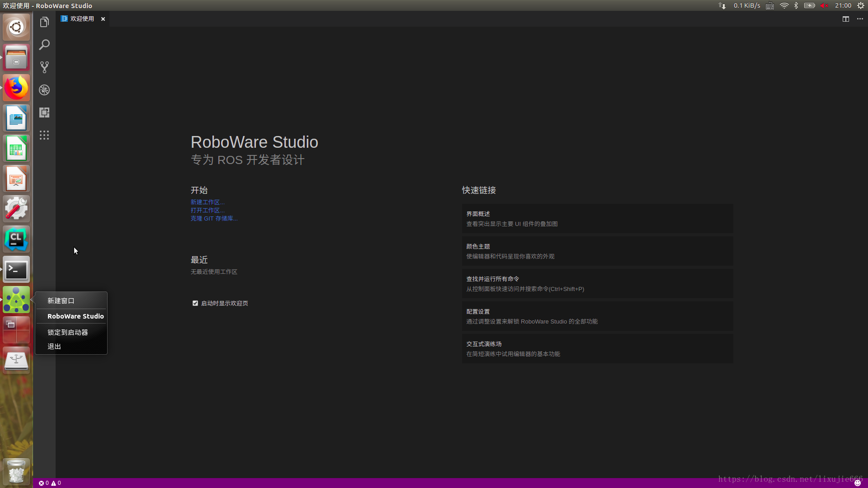Image resolution: width=868 pixels, height=488 pixels.
Task: Open the Source Control git icon
Action: pos(44,67)
